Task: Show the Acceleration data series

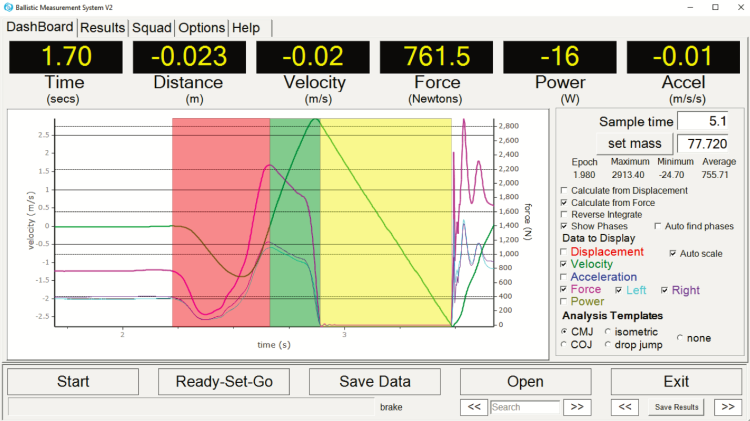Action: click(x=564, y=277)
